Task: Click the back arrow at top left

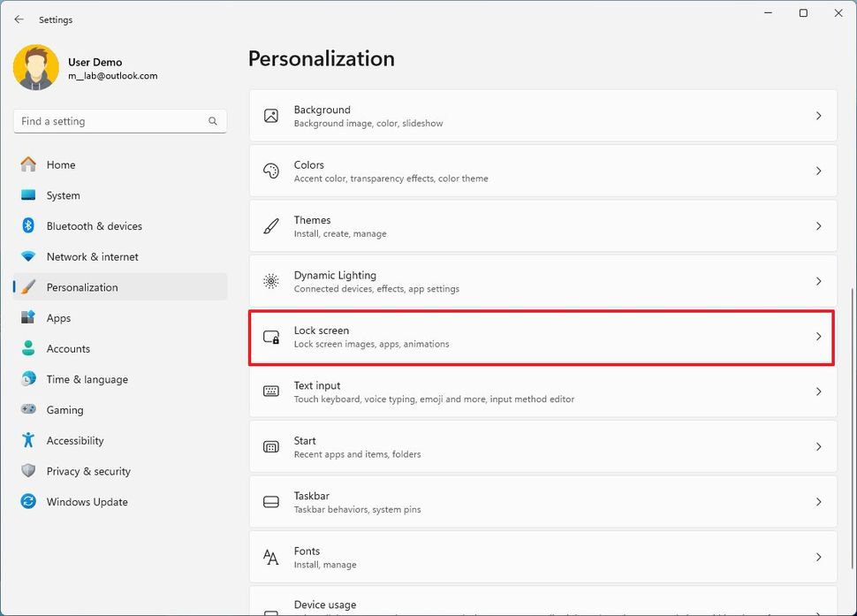Action: click(x=18, y=19)
